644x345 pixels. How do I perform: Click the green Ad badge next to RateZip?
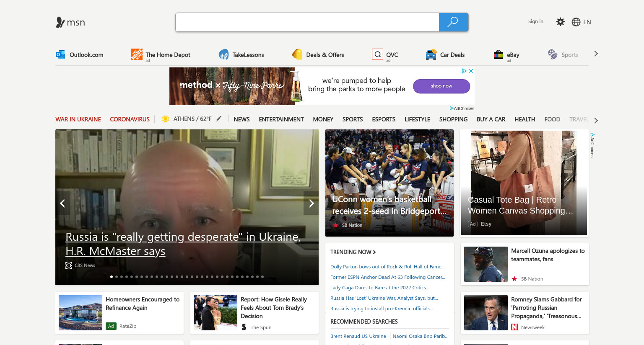(111, 326)
